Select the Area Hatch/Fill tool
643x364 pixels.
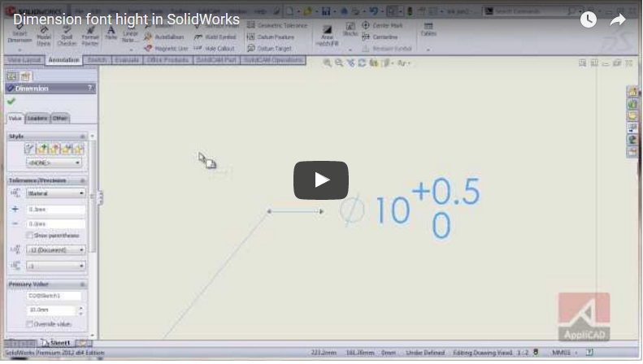(327, 36)
